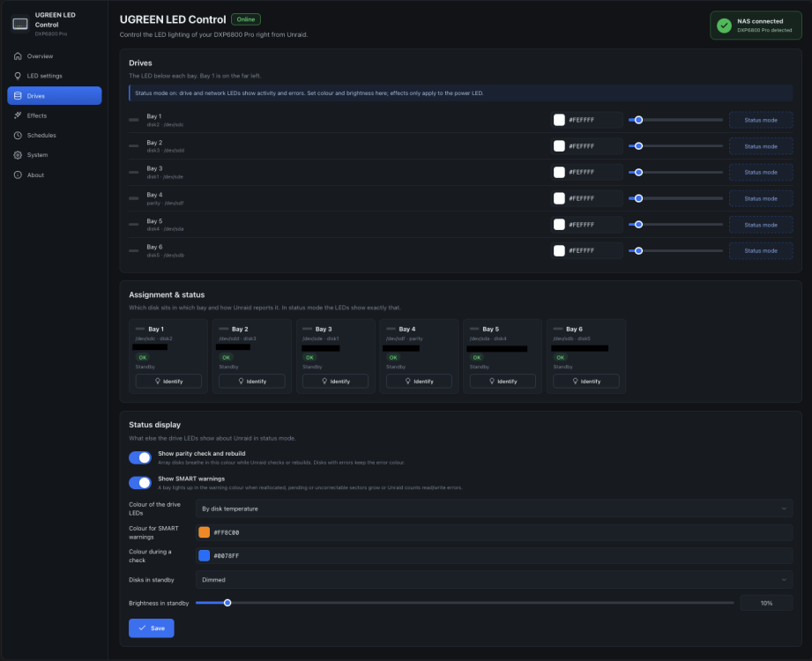Open the Drives menu item
812x661 pixels.
[x=55, y=96]
